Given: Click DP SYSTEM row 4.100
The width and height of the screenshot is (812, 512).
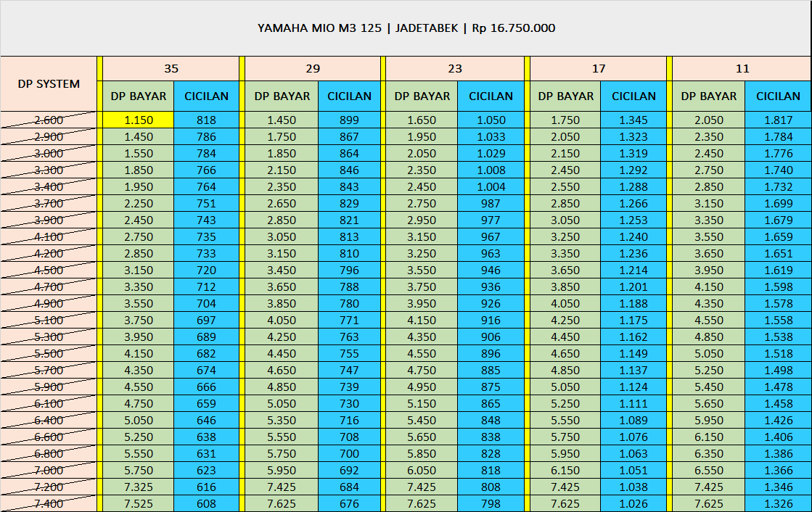Looking at the screenshot, I should pos(49,236).
